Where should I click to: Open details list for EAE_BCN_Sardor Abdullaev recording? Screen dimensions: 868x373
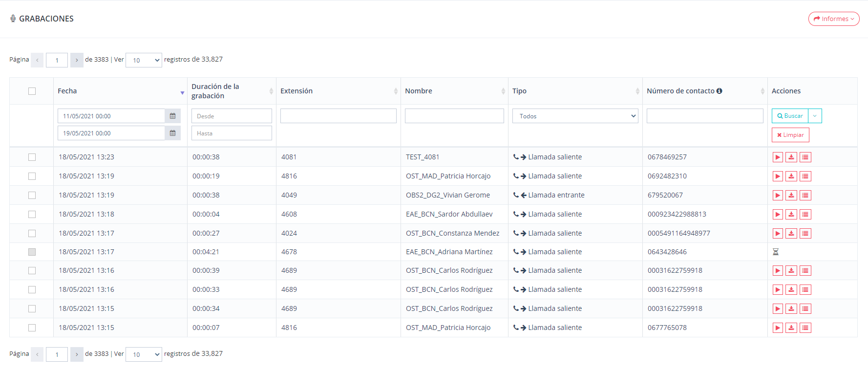tap(805, 214)
